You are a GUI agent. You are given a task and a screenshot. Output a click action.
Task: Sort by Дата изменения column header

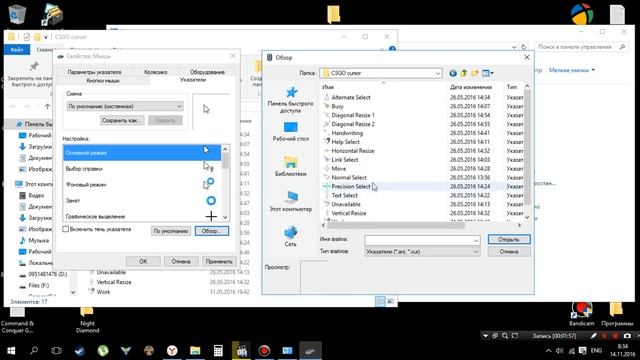471,87
